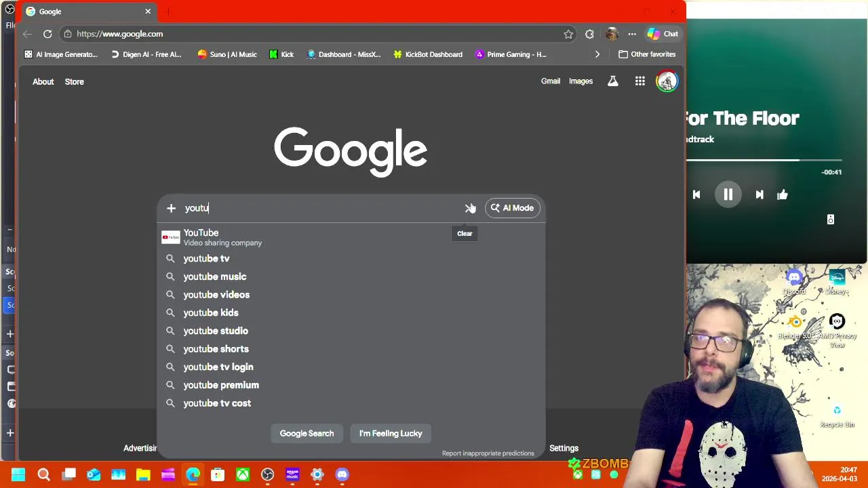Report inappropriate predictions link
The height and width of the screenshot is (488, 868).
[x=488, y=453]
